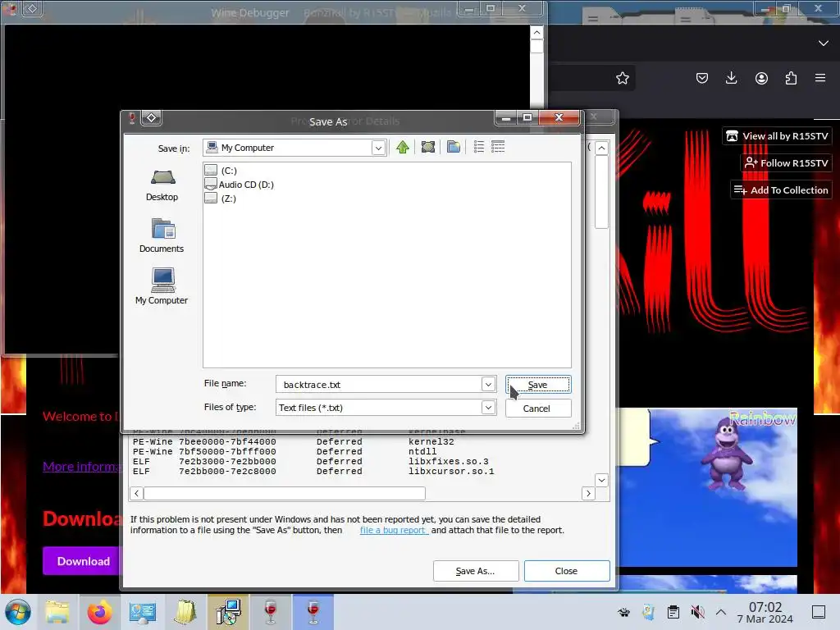840x630 pixels.
Task: Open the yellow bag taskbar icon
Action: (185, 612)
